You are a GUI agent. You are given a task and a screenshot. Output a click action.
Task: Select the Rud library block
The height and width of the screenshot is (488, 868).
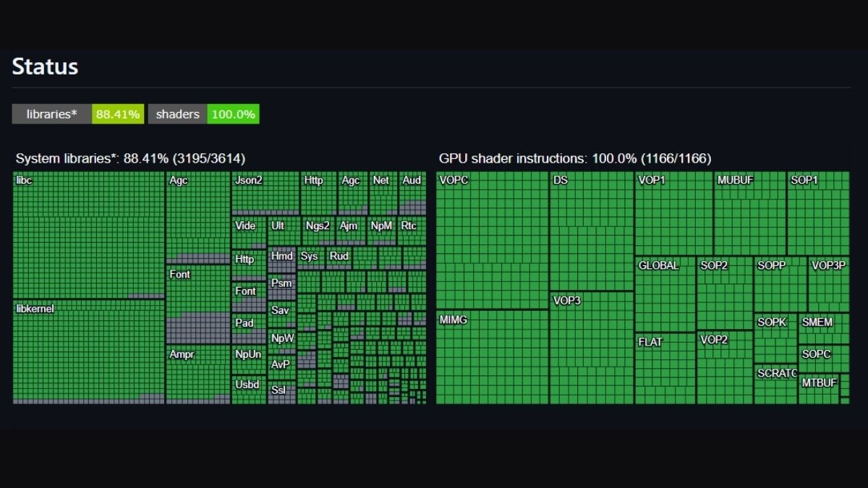pos(339,259)
